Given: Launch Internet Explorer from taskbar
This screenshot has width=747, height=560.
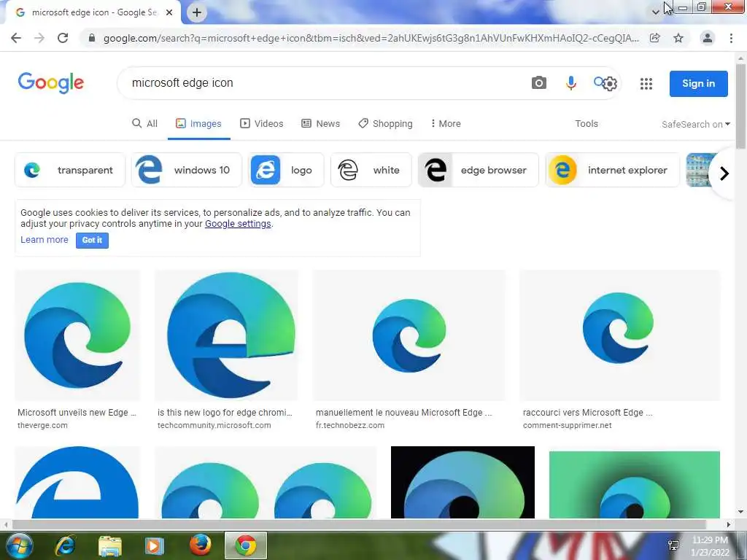Looking at the screenshot, I should pyautogui.click(x=65, y=545).
